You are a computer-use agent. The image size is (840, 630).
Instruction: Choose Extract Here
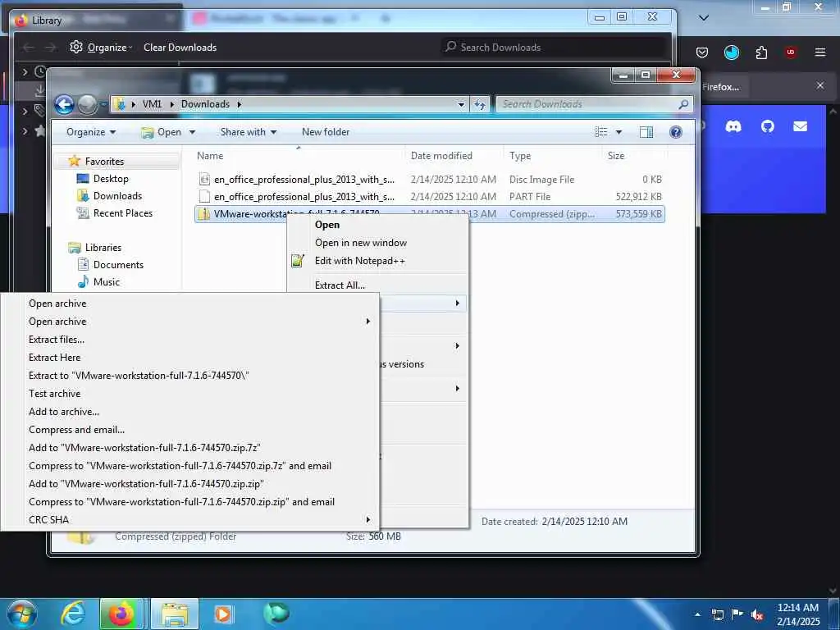[55, 358]
